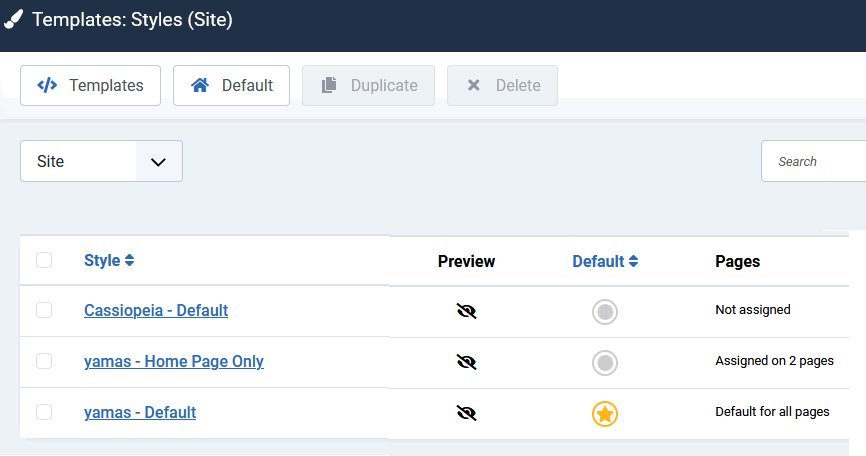Click the Default toolbar button with home icon

[231, 86]
